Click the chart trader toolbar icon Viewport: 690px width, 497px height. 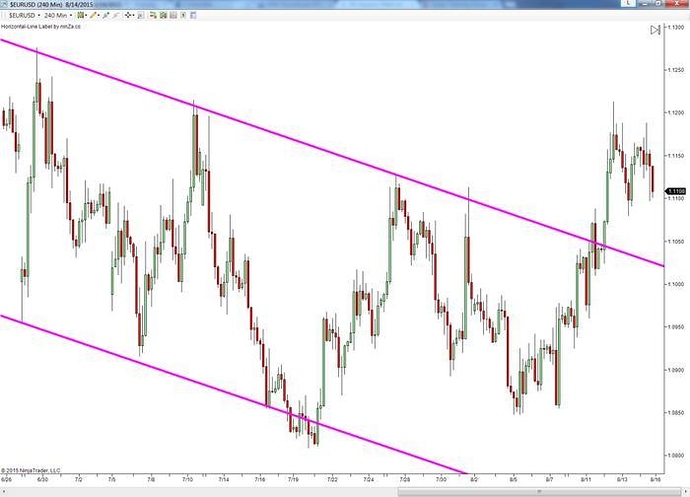point(153,15)
